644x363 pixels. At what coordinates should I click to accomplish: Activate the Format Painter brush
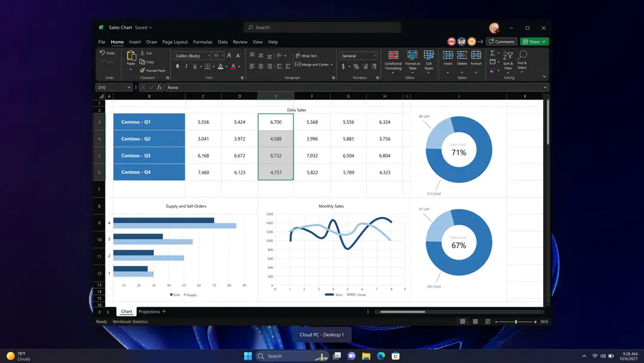pos(143,70)
